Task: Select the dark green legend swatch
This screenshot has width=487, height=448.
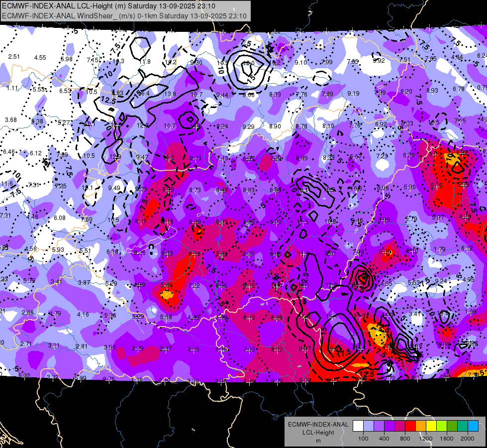Action: (x=452, y=426)
